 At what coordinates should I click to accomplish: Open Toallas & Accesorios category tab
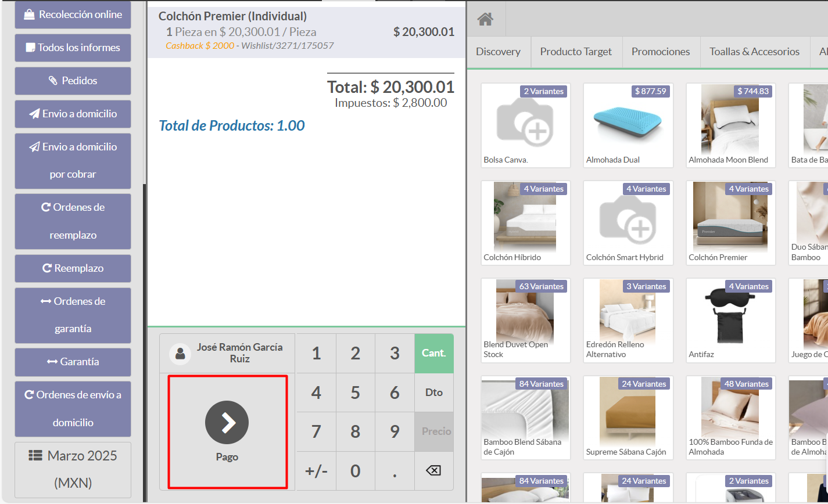coord(754,52)
